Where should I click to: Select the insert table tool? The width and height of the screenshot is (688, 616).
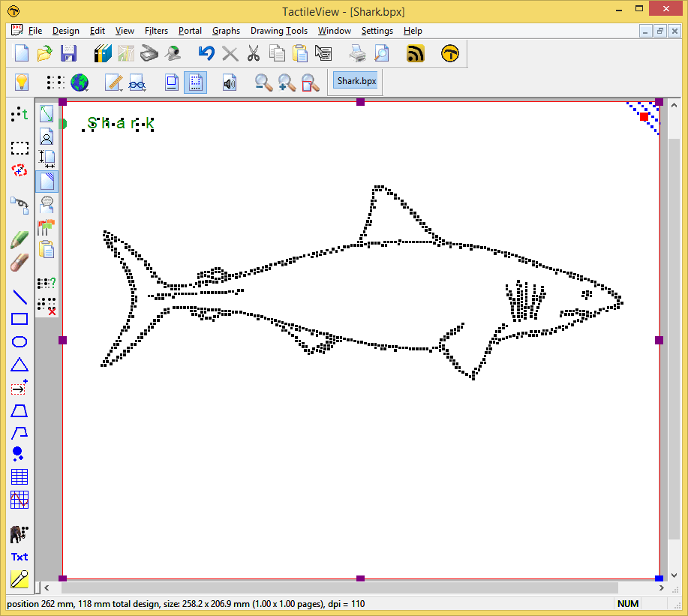(19, 477)
